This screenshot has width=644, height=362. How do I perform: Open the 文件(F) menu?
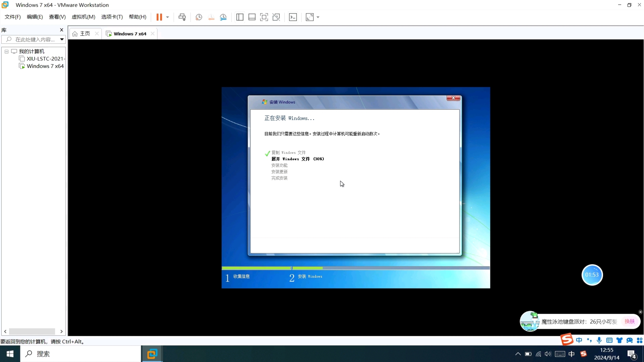[13, 17]
